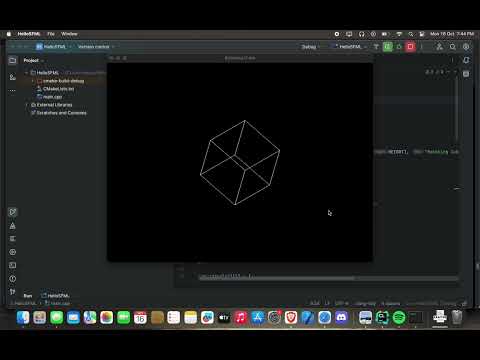Viewport: 480px width, 360px height.
Task: Open Search Everywhere magnifier in CLion toolbar
Action: pyautogui.click(x=453, y=47)
